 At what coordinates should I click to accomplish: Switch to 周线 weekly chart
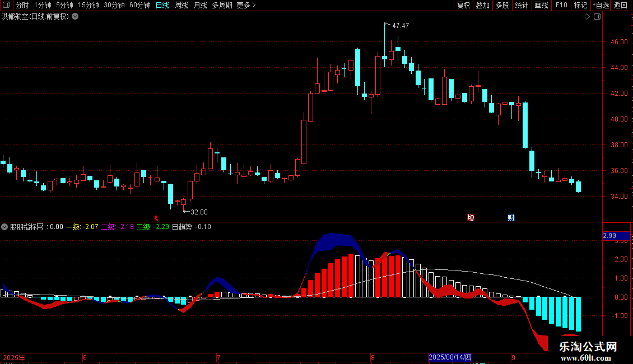tap(181, 5)
